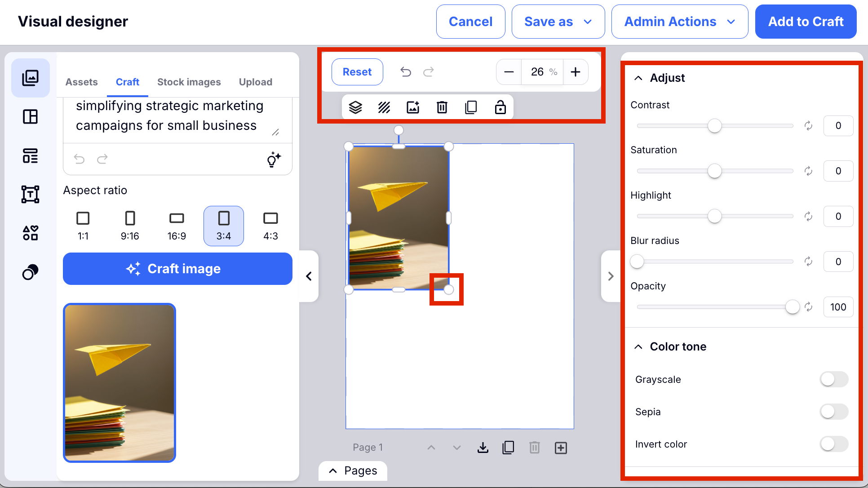868x488 pixels.
Task: Toggle Invert color switch
Action: tap(834, 444)
